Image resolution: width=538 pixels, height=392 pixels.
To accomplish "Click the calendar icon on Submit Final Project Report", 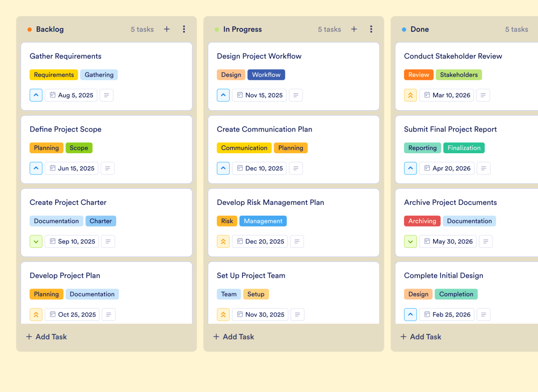I will click(x=426, y=168).
